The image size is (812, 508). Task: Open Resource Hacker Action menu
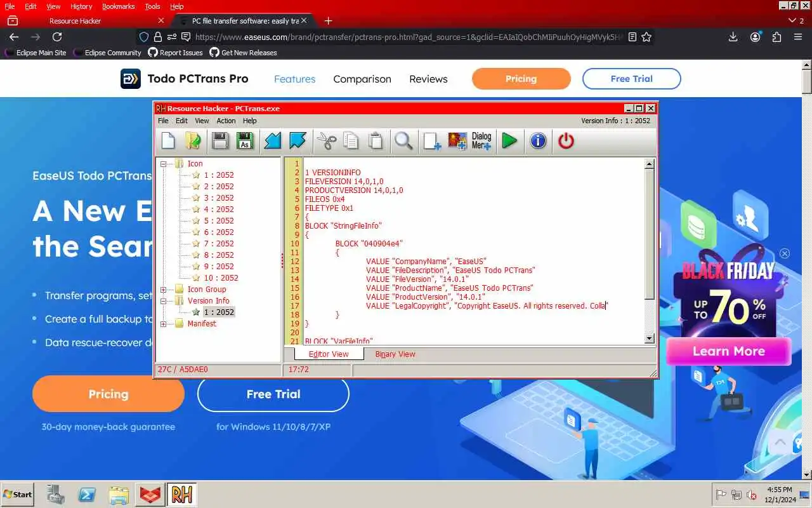point(226,121)
